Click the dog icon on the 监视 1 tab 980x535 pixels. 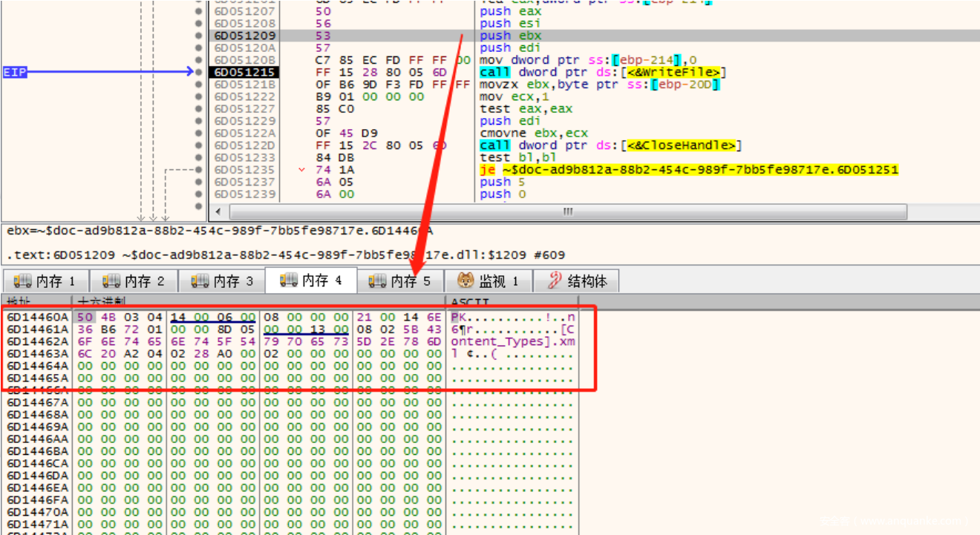(x=465, y=281)
